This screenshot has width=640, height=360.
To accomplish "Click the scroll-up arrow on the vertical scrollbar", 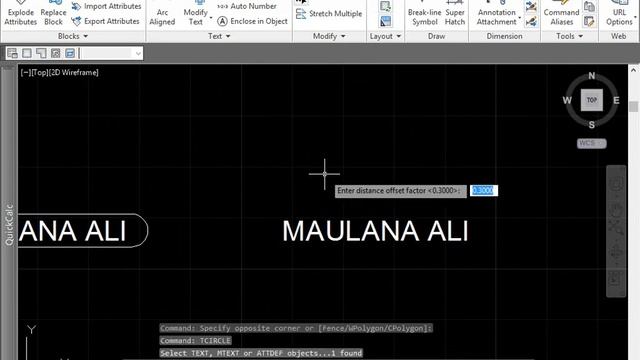I will [633, 70].
